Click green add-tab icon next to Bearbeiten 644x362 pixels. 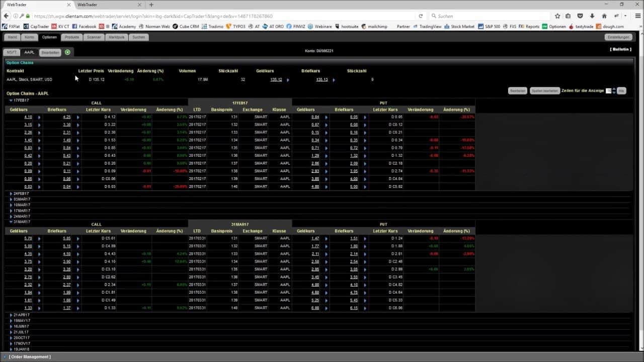pos(67,52)
